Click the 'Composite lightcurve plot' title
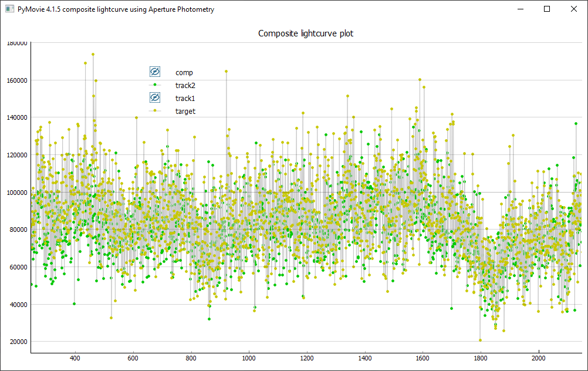The height and width of the screenshot is (371, 588). [x=306, y=33]
